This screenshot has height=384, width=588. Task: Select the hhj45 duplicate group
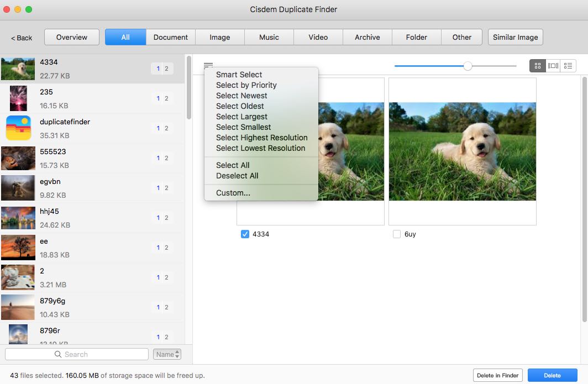(92, 218)
